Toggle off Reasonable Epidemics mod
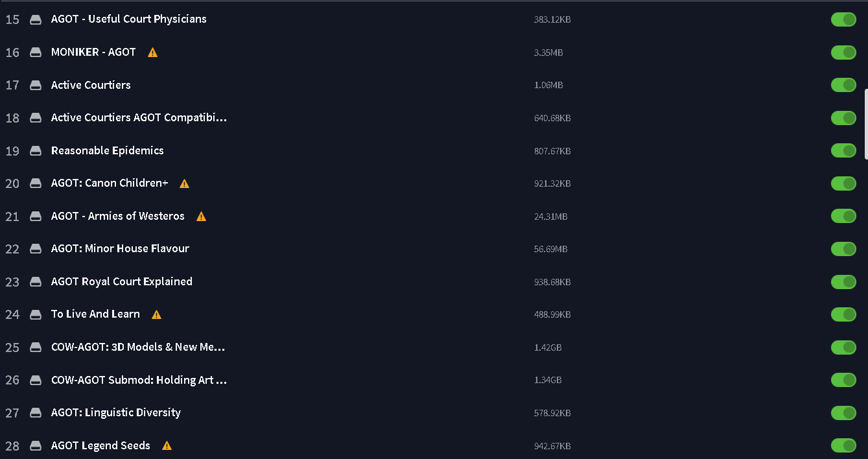 [x=843, y=150]
